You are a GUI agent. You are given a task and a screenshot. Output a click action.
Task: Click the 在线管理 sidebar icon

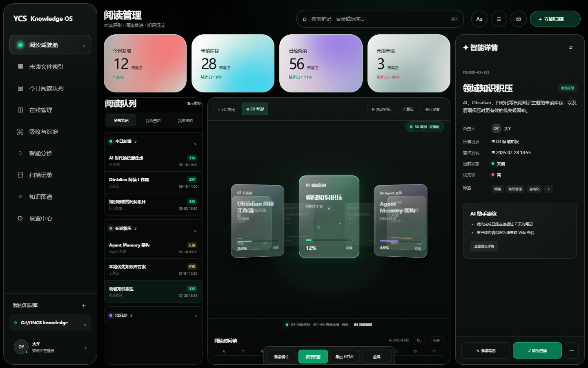(20, 110)
